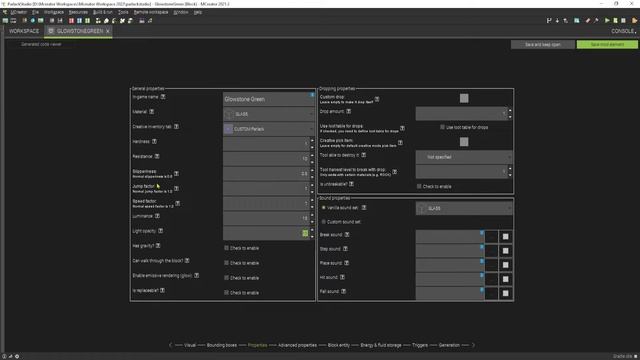Enable emissive rendering glow checkbox
The image size is (640, 360).
pos(226,278)
